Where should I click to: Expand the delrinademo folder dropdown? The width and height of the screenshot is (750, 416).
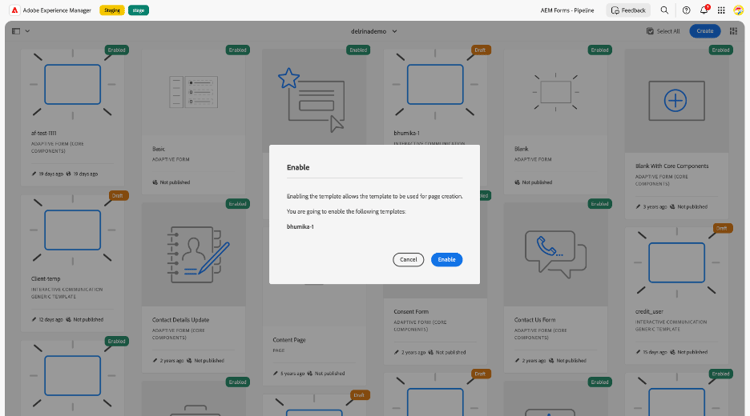[374, 31]
